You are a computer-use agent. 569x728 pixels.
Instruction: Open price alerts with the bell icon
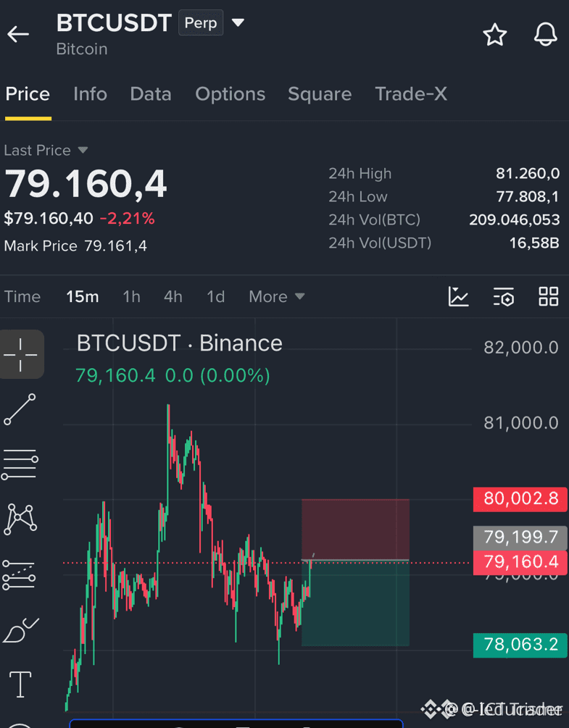pyautogui.click(x=545, y=34)
